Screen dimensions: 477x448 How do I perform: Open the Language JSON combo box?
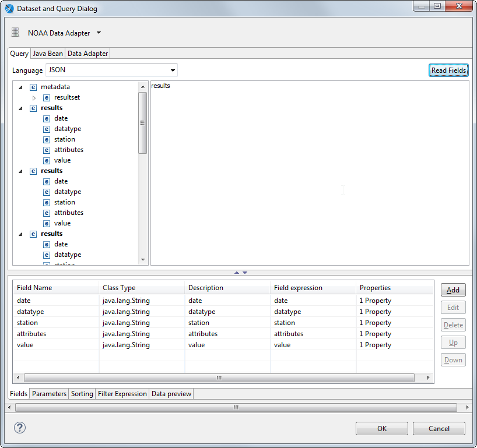point(111,70)
